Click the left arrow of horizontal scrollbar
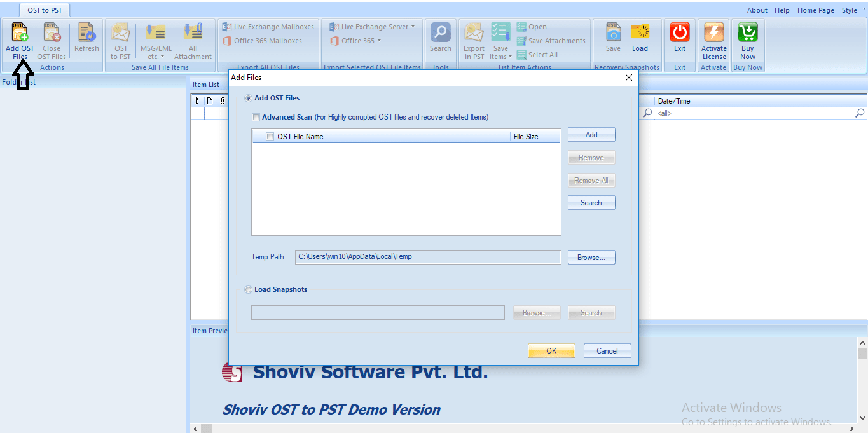Screen dimensions: 868x433 click(x=195, y=429)
